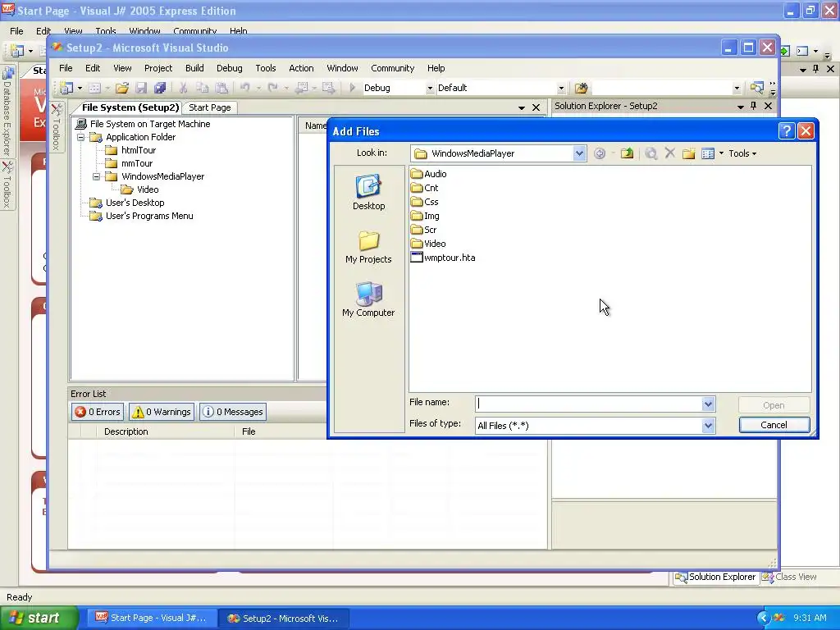
Task: Click the File name input field
Action: tap(588, 404)
